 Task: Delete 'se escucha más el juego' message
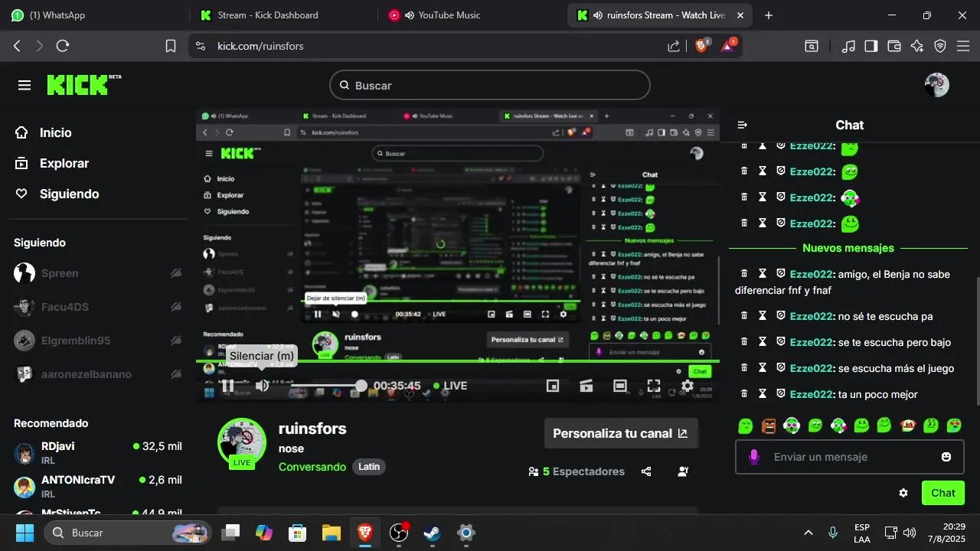[x=743, y=368]
